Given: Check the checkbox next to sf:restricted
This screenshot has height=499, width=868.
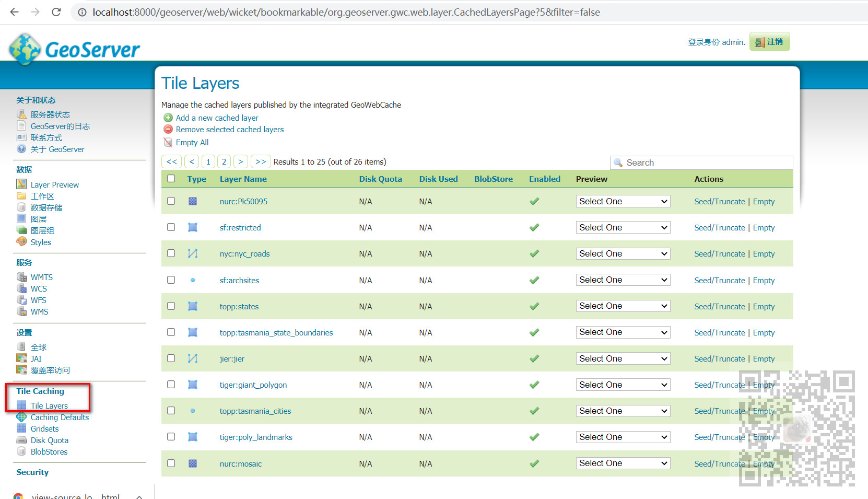Looking at the screenshot, I should pyautogui.click(x=171, y=227).
